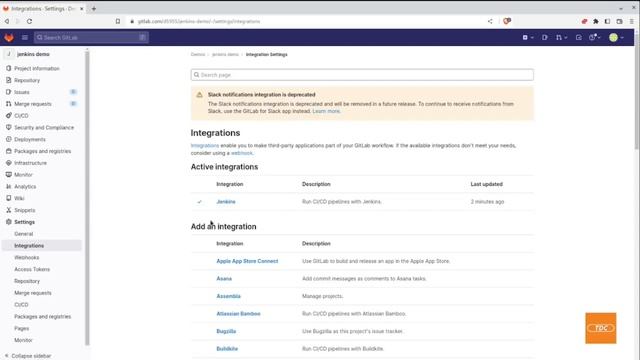640x360 pixels.
Task: Open the hamburger main menu
Action: coord(24,38)
